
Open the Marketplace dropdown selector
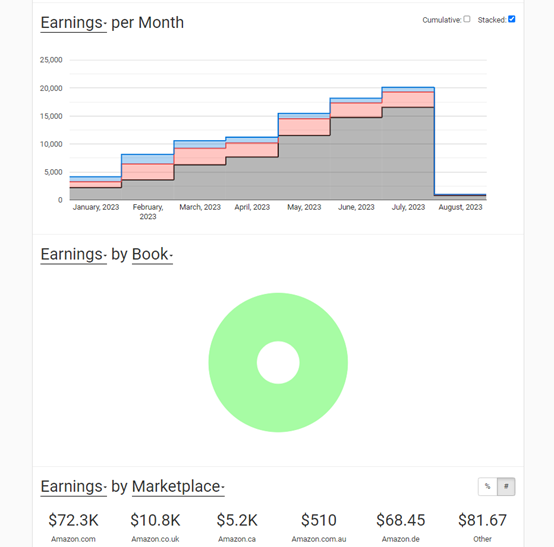pyautogui.click(x=178, y=487)
